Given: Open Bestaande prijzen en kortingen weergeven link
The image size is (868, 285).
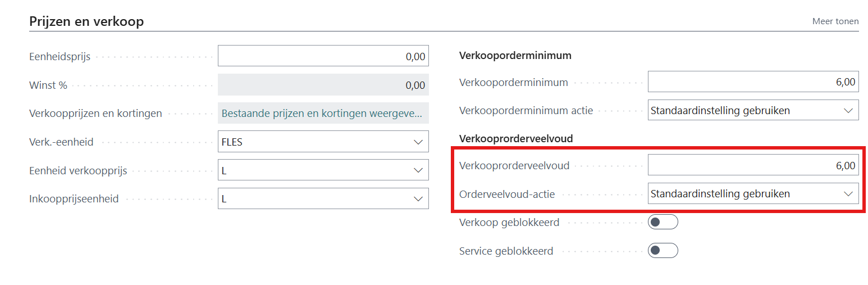Looking at the screenshot, I should coord(322,114).
